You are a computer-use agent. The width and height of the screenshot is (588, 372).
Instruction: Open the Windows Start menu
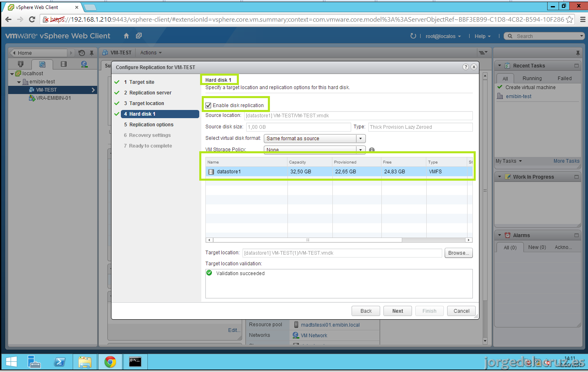(11, 362)
